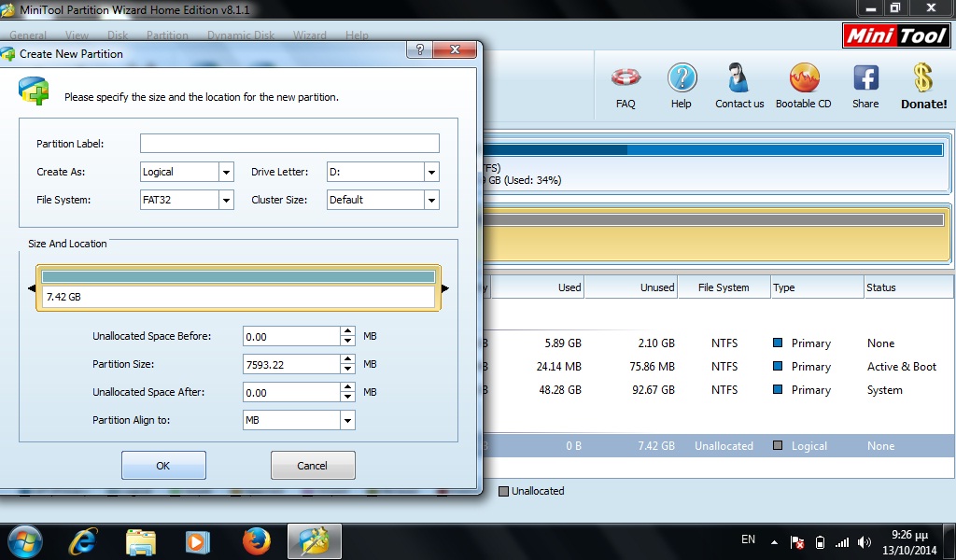The height and width of the screenshot is (560, 956).
Task: Expand the Partition Align to dropdown
Action: click(x=347, y=420)
